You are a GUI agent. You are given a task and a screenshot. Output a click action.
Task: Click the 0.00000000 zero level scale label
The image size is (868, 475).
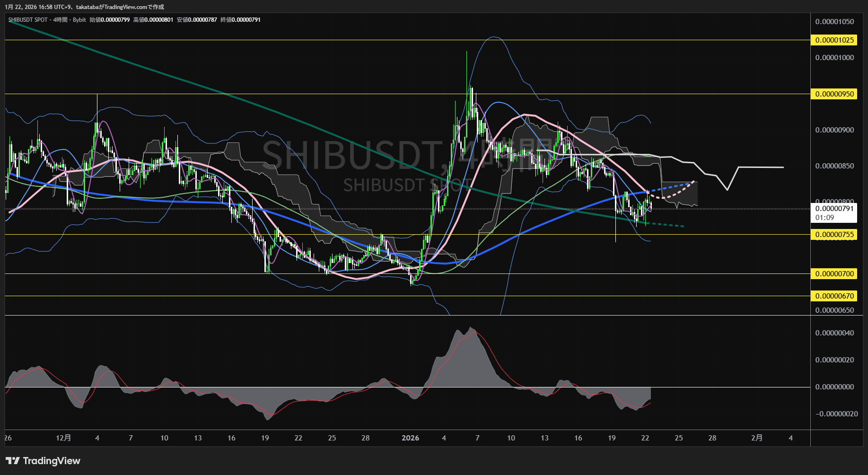pyautogui.click(x=834, y=387)
